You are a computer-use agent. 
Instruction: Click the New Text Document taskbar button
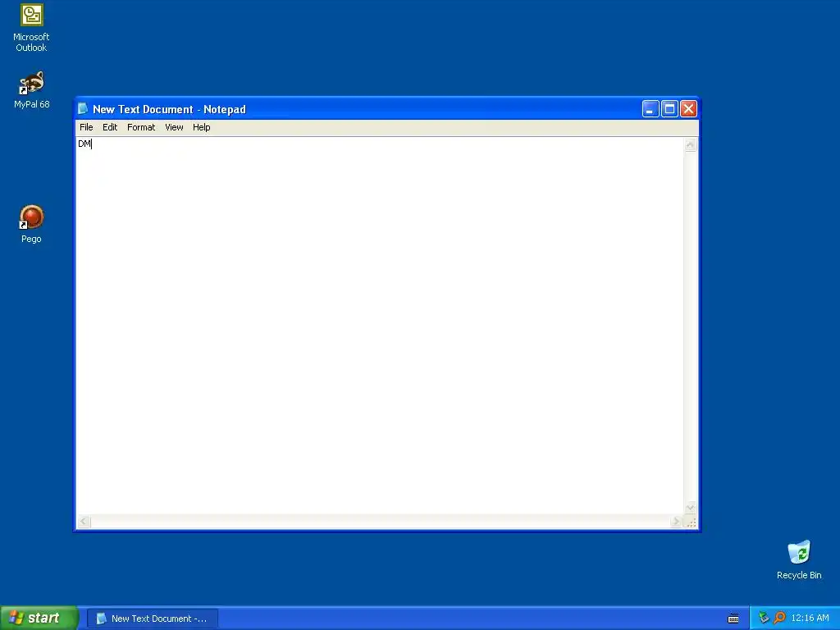point(153,619)
